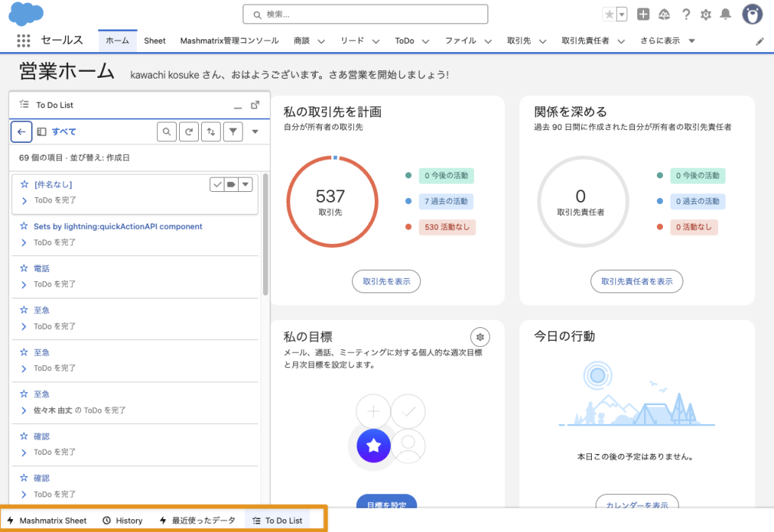Image resolution: width=774 pixels, height=532 pixels.
Task: Star the 電話 task as favorite
Action: pyautogui.click(x=24, y=268)
